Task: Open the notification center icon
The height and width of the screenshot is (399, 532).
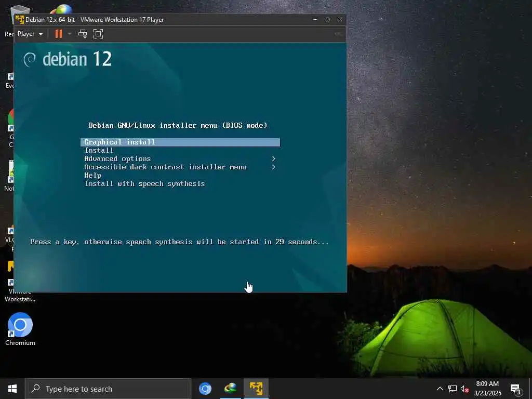Action: click(x=516, y=389)
